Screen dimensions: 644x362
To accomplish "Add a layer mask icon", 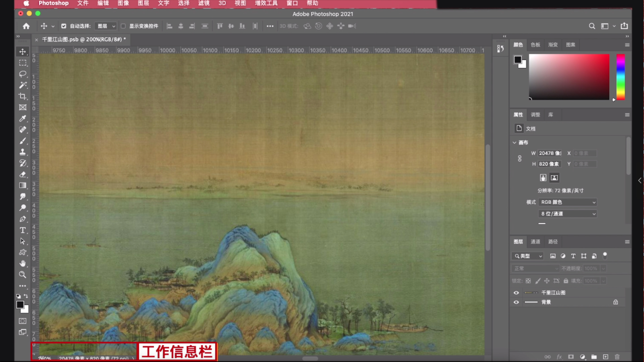I will click(571, 357).
